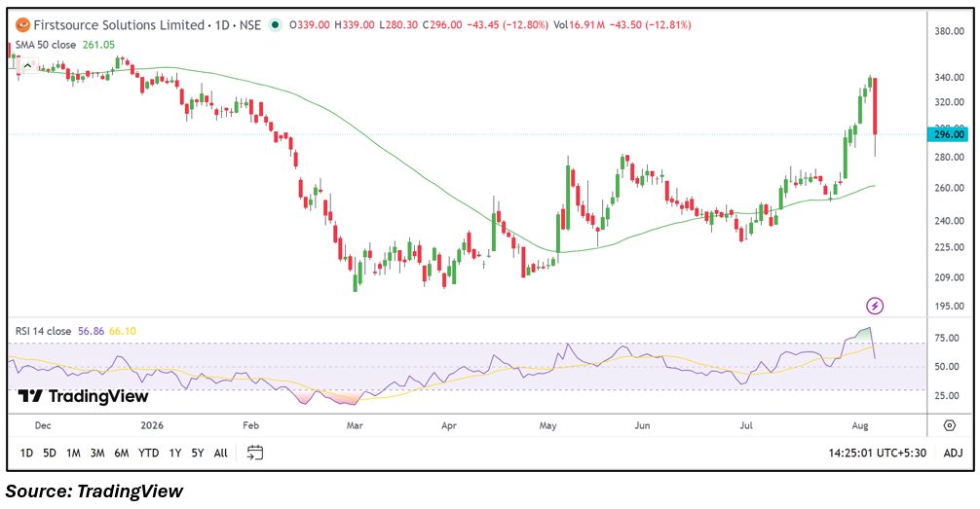Image resolution: width=980 pixels, height=509 pixels.
Task: Toggle the ADJ adjusted data button
Action: pyautogui.click(x=953, y=453)
